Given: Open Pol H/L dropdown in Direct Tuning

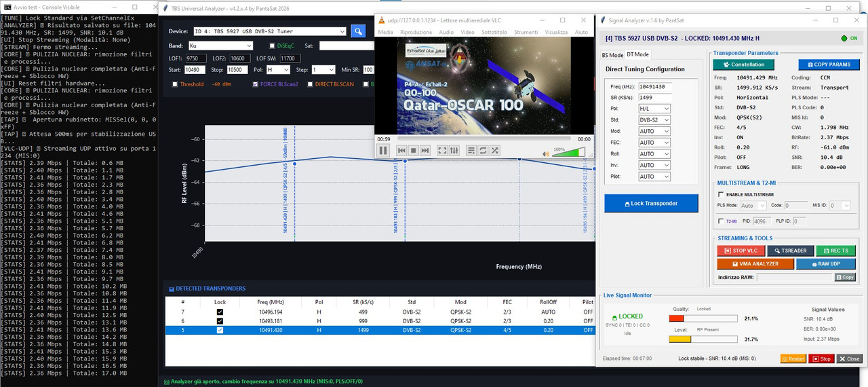Looking at the screenshot, I should 667,109.
